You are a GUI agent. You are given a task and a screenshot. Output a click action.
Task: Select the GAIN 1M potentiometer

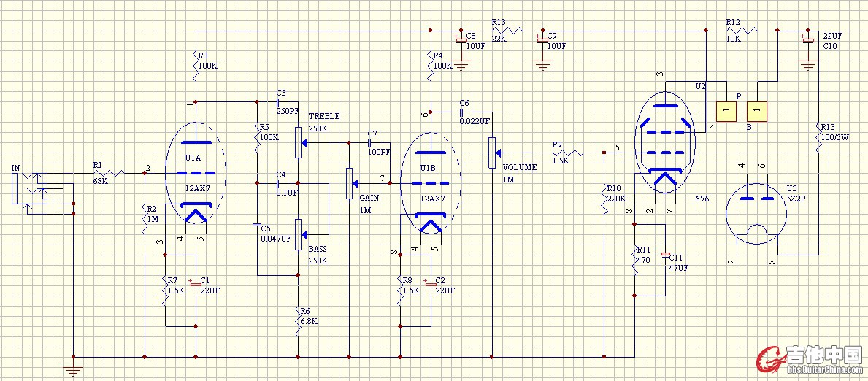(348, 183)
